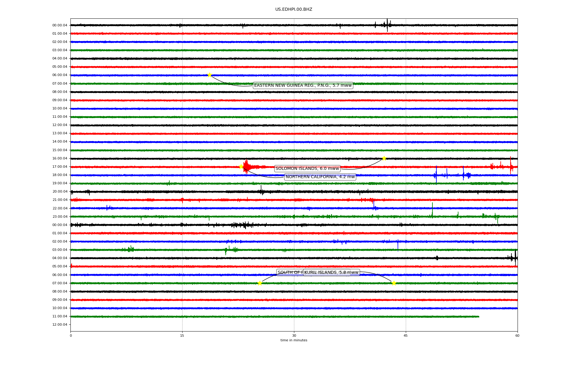Click the plot title US.EDHPI.00.BHZ

[x=294, y=10]
